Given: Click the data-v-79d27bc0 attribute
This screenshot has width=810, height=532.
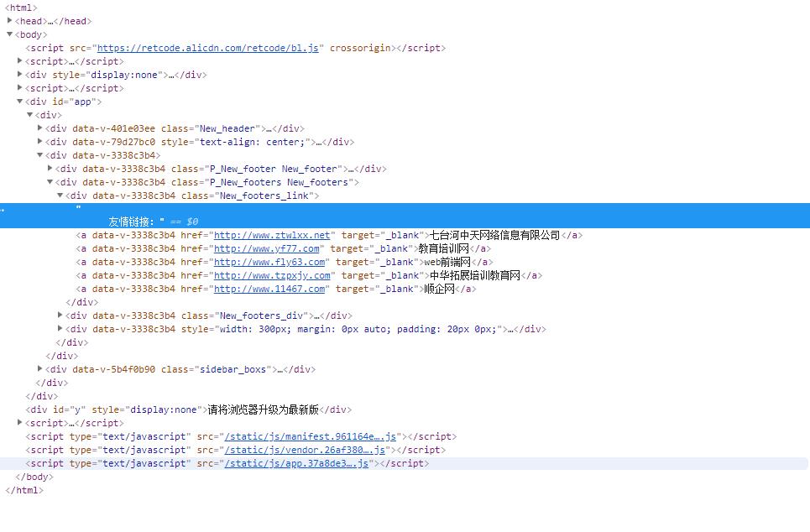Looking at the screenshot, I should pos(113,142).
